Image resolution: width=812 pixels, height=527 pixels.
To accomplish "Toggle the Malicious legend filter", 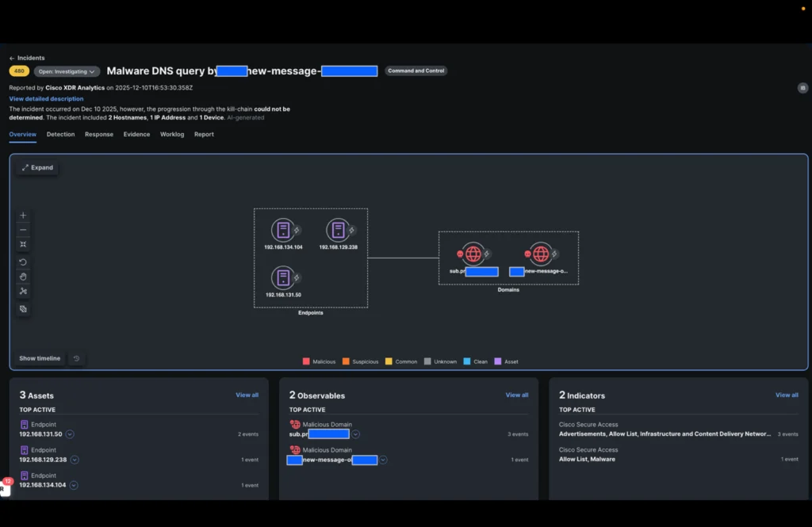I will pos(306,361).
